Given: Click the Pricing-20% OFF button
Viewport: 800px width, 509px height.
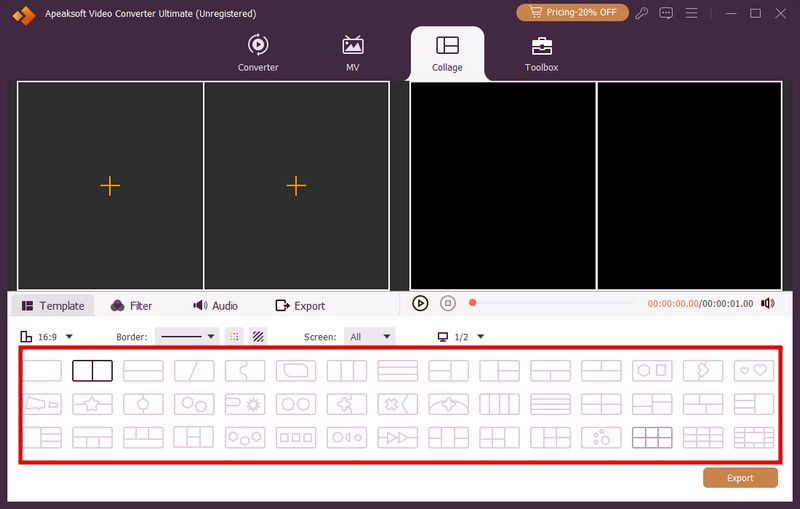Looking at the screenshot, I should (572, 12).
